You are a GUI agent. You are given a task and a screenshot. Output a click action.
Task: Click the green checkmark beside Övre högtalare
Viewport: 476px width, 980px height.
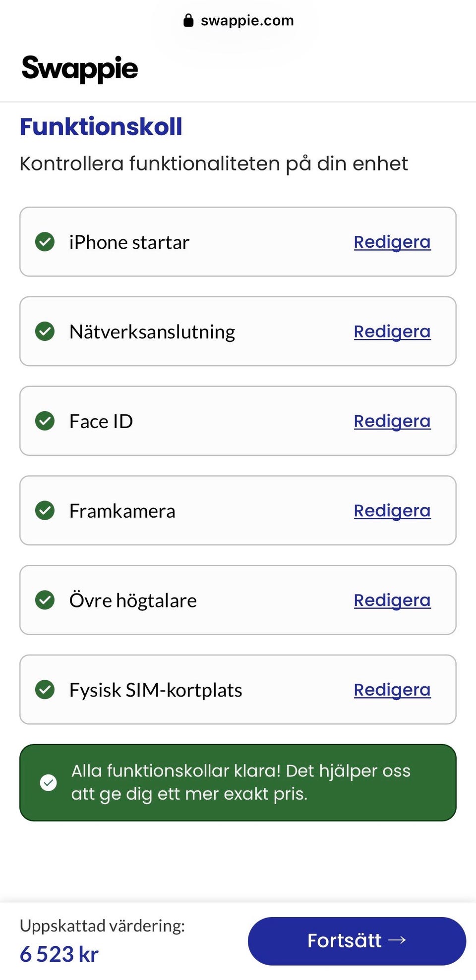pyautogui.click(x=45, y=600)
